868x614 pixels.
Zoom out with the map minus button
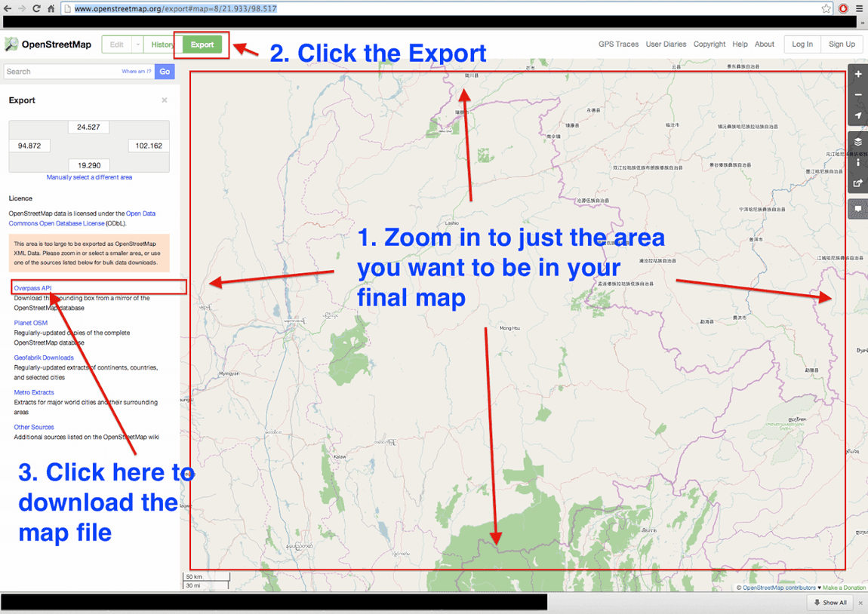point(858,94)
